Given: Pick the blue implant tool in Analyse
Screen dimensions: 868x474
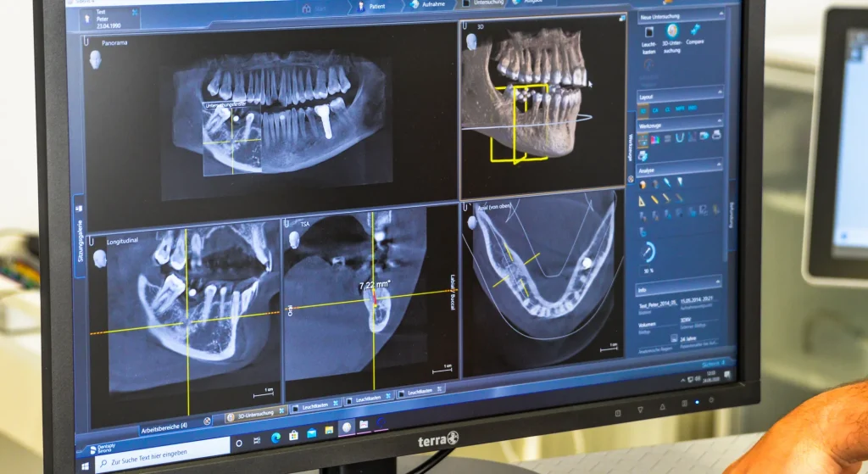Looking at the screenshot, I should coord(667,182).
